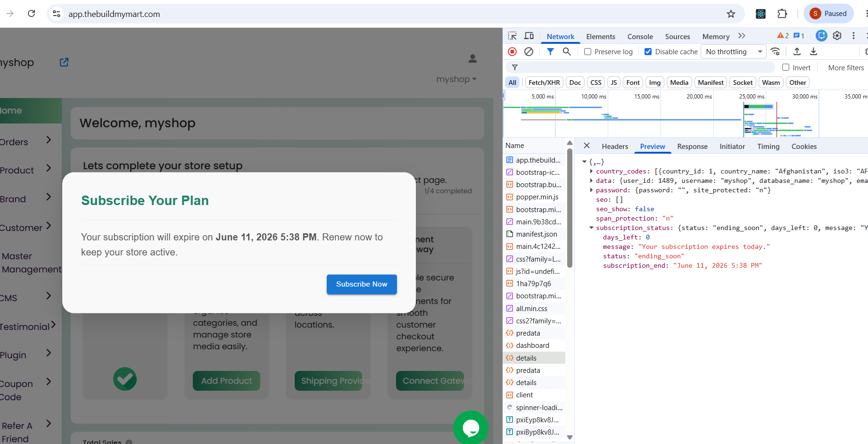
Task: Open More filters in network panel
Action: 846,67
